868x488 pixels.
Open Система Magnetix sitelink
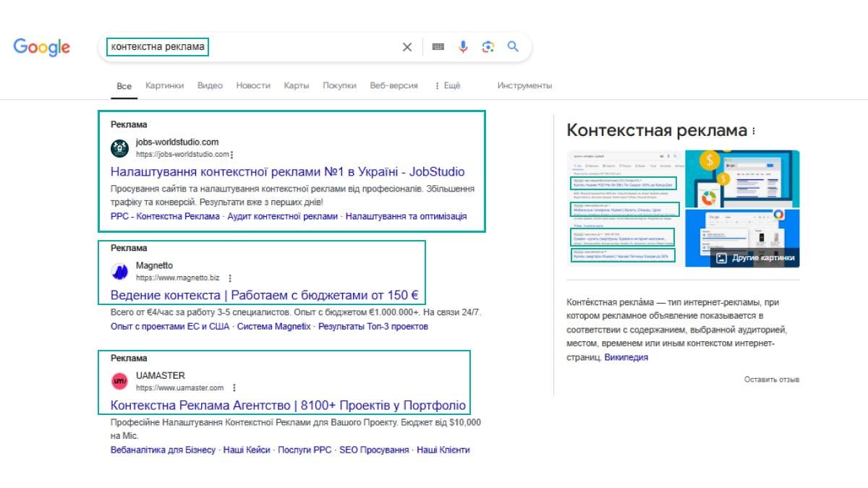pyautogui.click(x=274, y=327)
